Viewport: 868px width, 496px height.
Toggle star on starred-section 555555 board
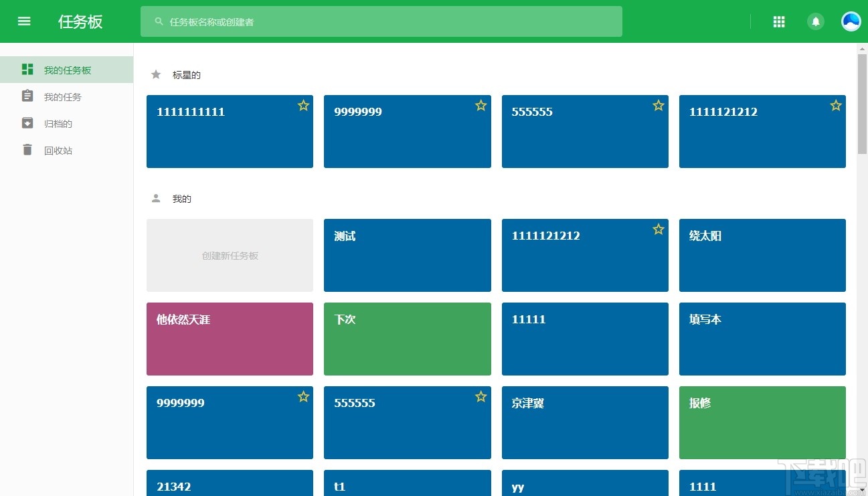click(659, 105)
